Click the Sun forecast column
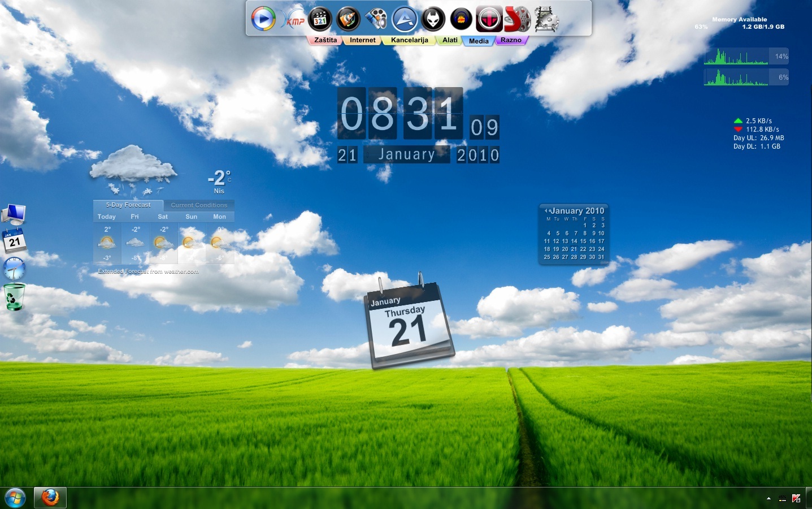Viewport: 812px width, 509px height. tap(192, 238)
